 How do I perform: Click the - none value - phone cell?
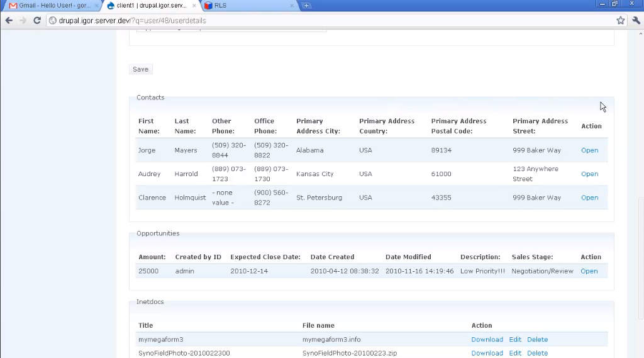point(223,198)
